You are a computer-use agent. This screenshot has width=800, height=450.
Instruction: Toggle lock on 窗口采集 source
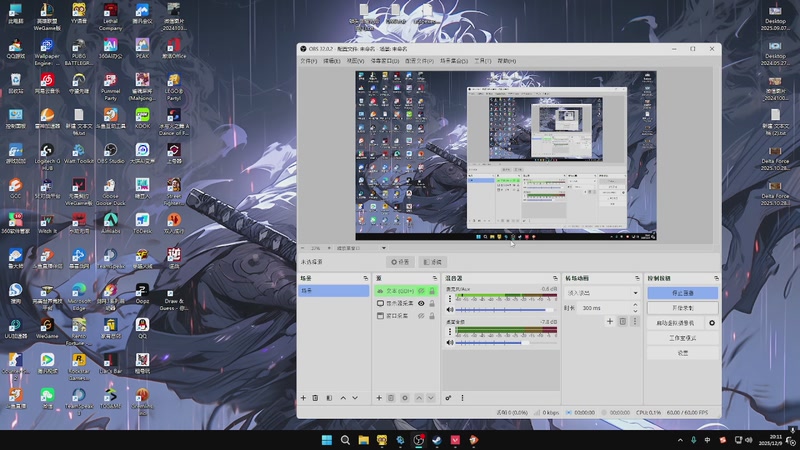click(x=432, y=316)
